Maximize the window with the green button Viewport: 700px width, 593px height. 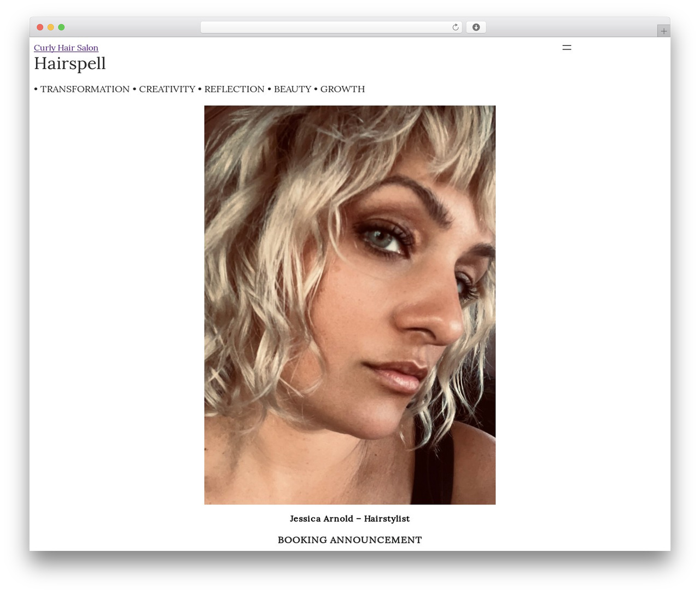click(x=61, y=27)
